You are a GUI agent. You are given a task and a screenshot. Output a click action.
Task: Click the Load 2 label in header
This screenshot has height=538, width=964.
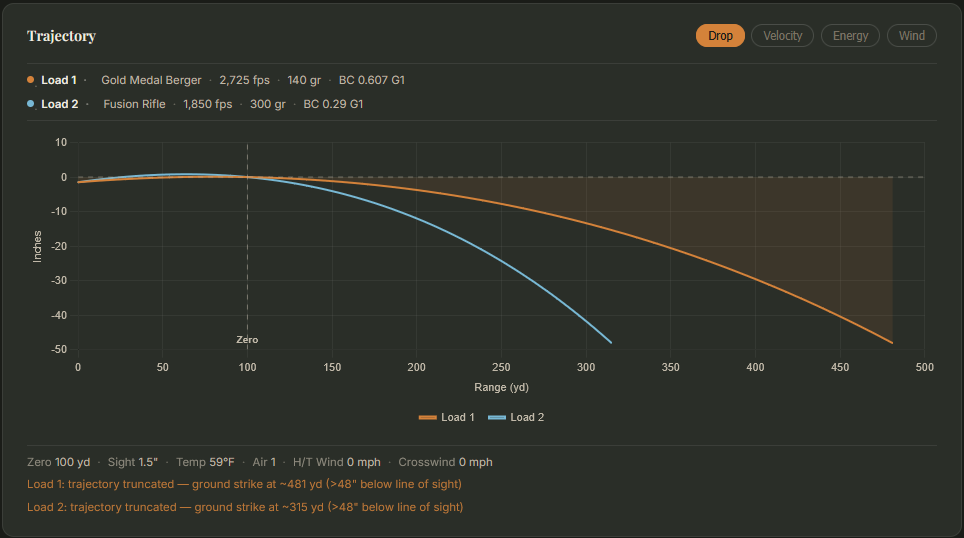pyautogui.click(x=60, y=105)
